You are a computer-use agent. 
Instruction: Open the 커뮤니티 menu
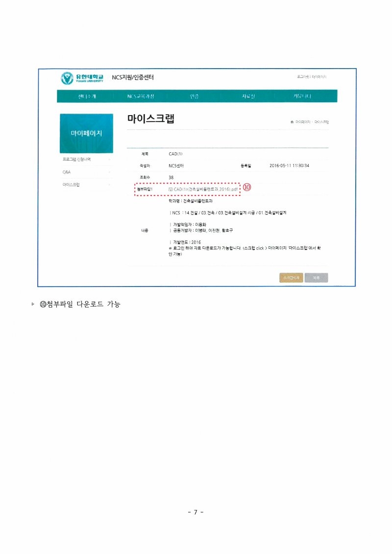tap(302, 96)
